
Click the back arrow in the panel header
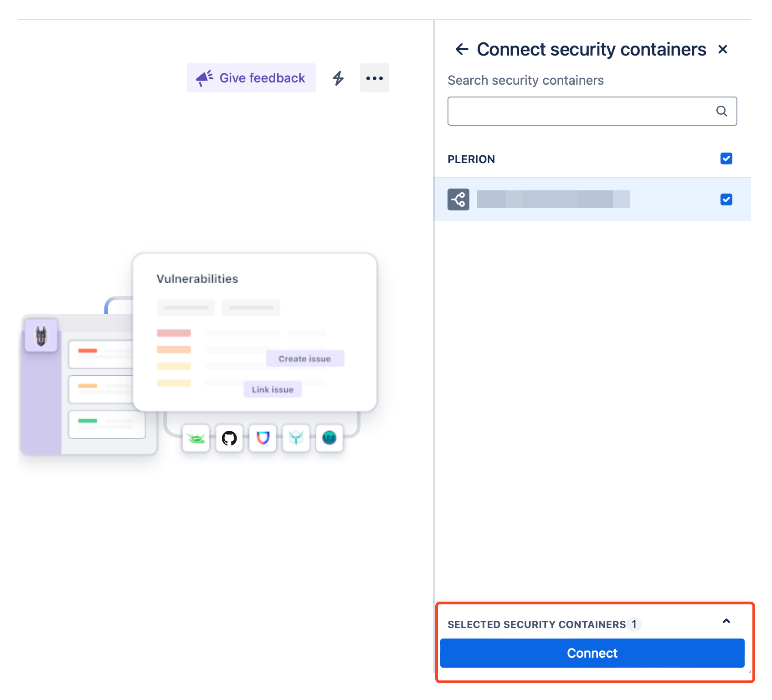(462, 49)
